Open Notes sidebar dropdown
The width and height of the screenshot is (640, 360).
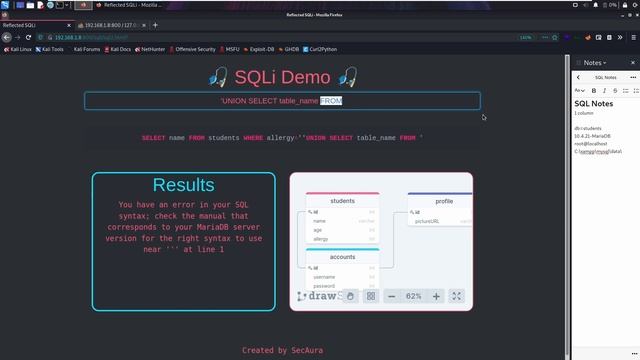point(594,63)
